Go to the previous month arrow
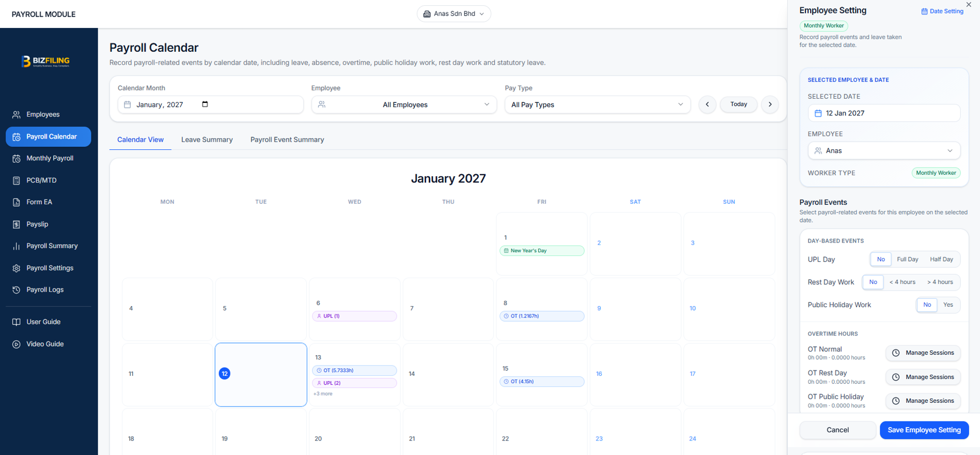The height and width of the screenshot is (455, 980). tap(707, 104)
